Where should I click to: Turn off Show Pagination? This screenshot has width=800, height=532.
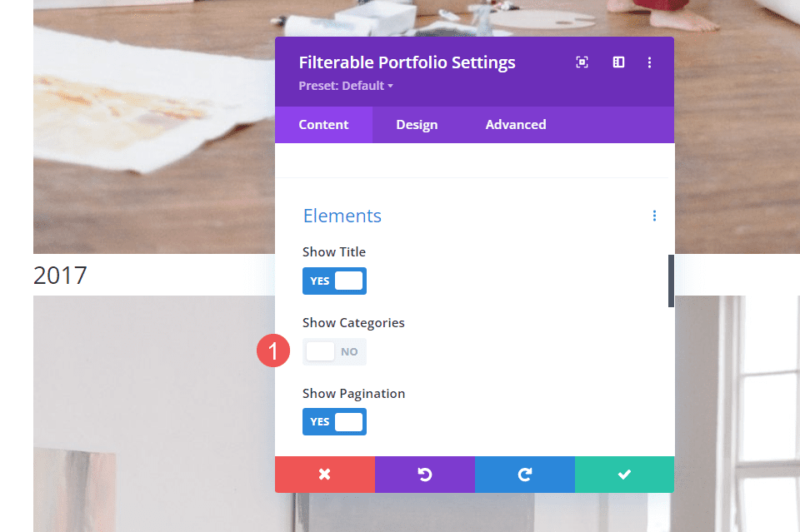334,421
